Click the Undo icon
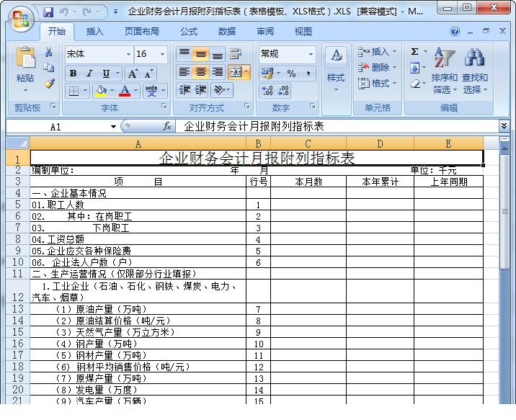 tap(64, 12)
